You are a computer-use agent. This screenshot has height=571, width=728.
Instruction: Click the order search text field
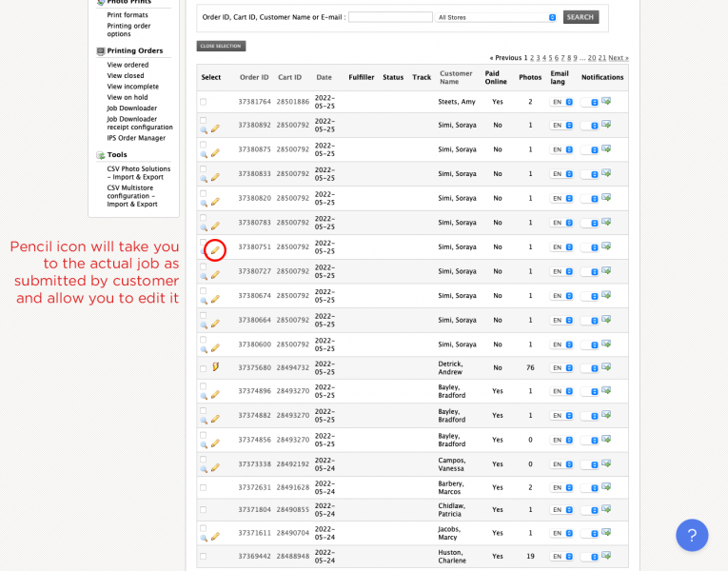coord(390,17)
